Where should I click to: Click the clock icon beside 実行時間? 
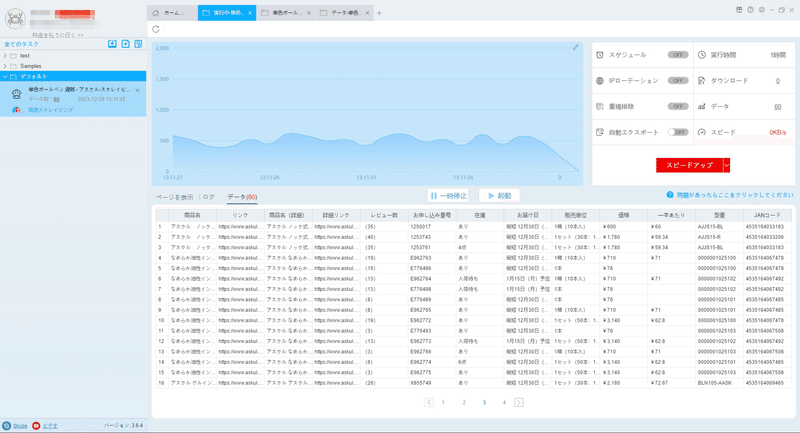pyautogui.click(x=702, y=55)
